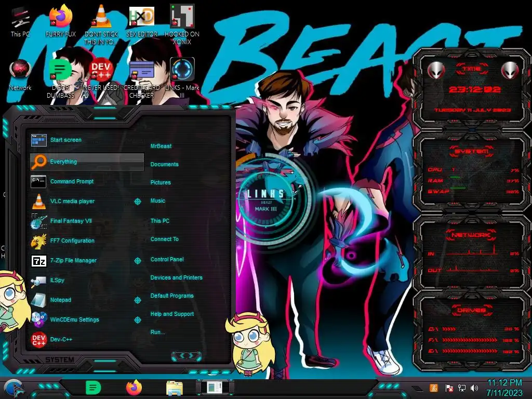This screenshot has height=399, width=532.
Task: Launch VLC media player from start menu
Action: [x=82, y=201]
